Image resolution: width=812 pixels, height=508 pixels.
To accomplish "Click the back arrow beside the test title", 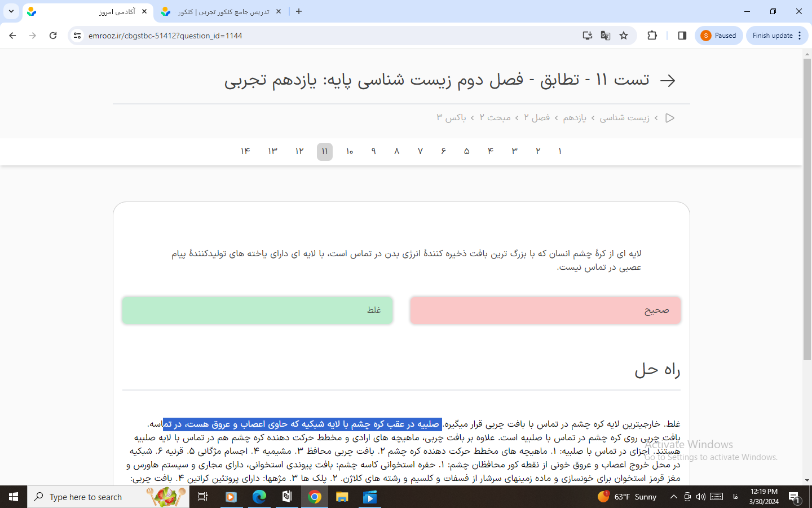I will click(x=668, y=80).
